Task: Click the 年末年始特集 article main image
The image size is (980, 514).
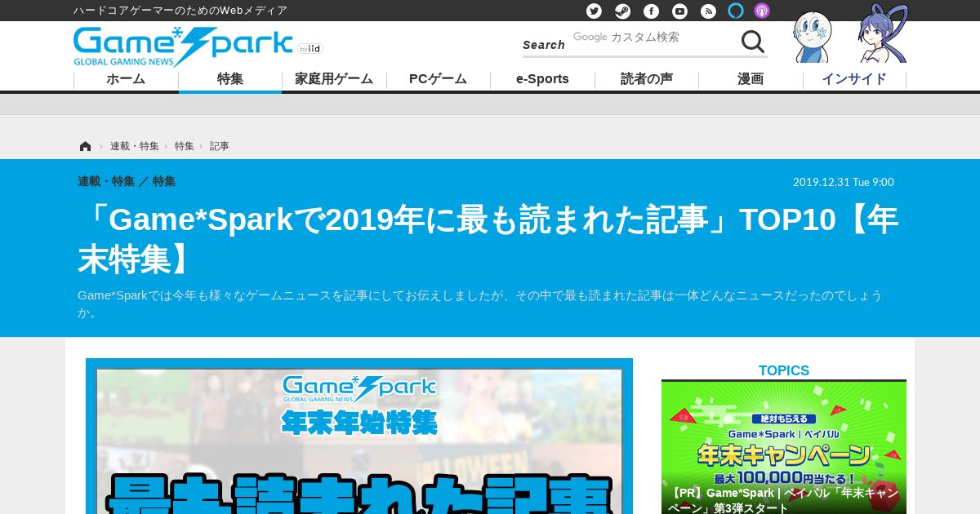Action: coord(359,436)
